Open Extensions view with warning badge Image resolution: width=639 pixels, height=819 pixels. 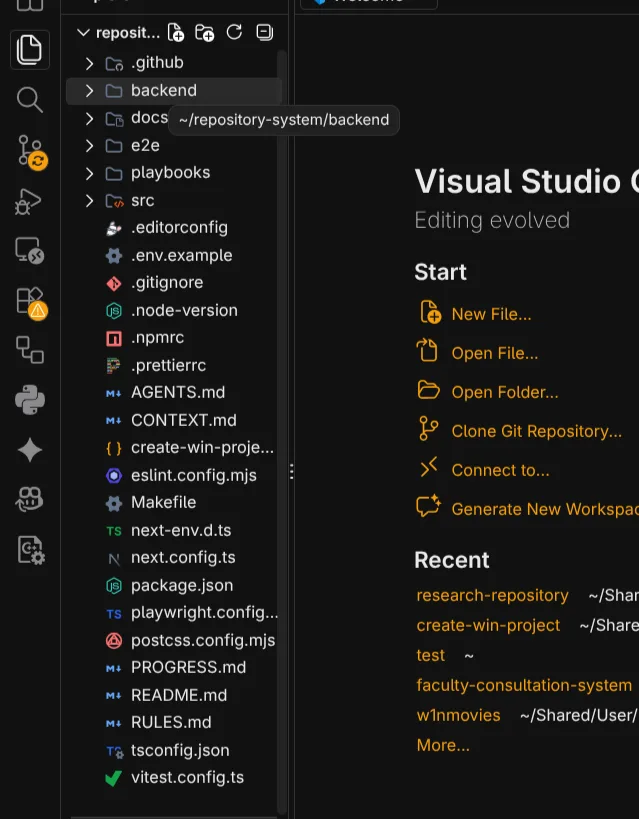[30, 302]
